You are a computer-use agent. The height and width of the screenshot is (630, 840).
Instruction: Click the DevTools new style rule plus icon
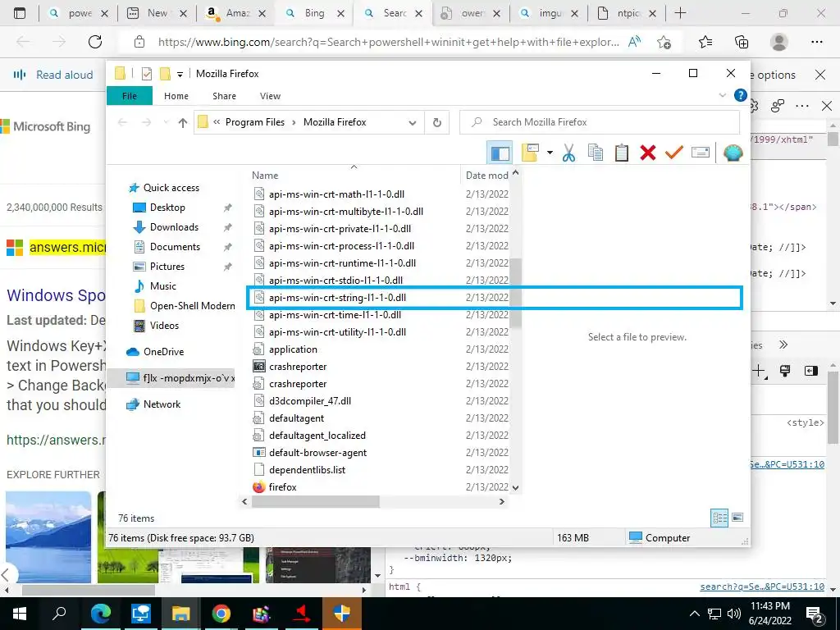[759, 371]
